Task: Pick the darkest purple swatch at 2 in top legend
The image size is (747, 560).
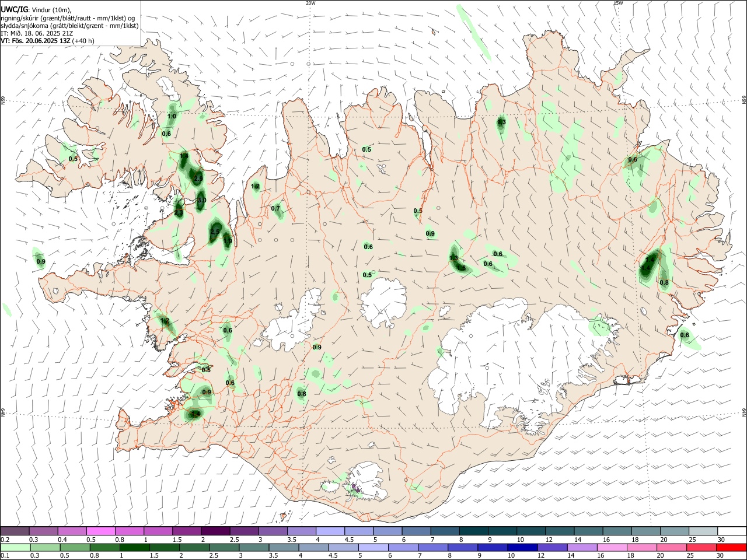Action: [x=215, y=531]
